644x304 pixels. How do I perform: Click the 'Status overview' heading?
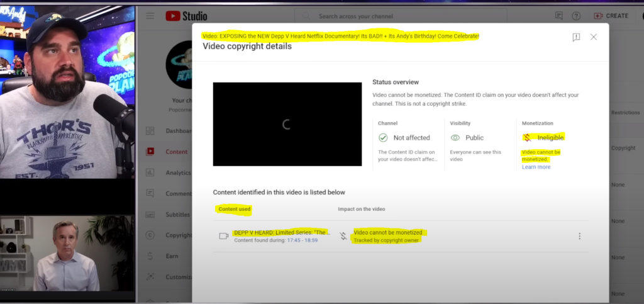click(x=396, y=82)
